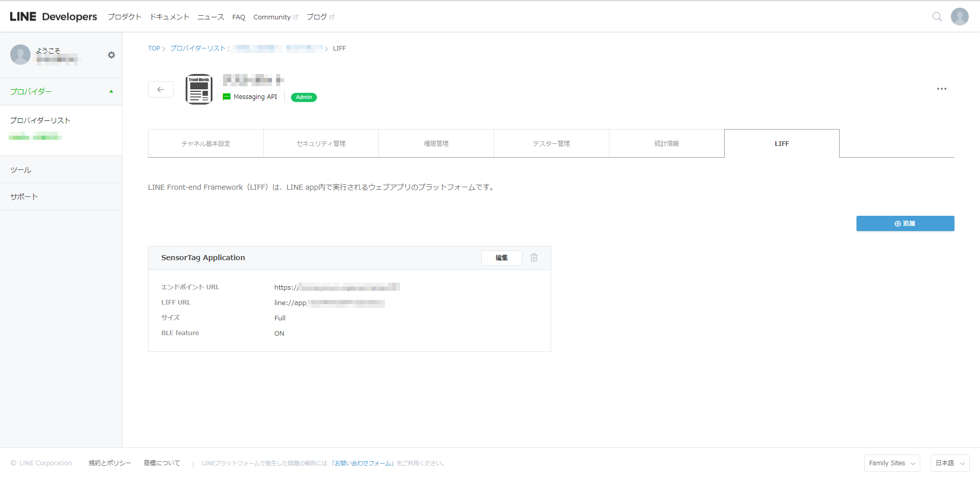Screen dimensions: 980x479
Task: Switch to セキュリティ管理 tab
Action: (321, 143)
